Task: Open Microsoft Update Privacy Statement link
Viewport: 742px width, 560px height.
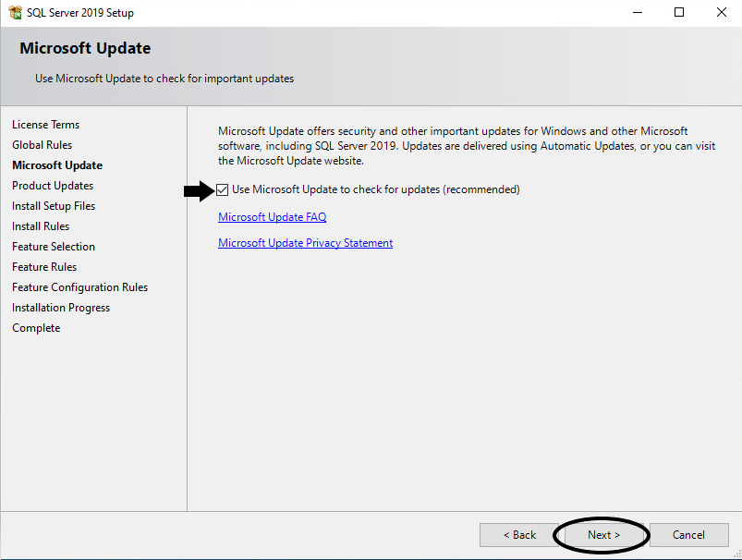Action: (x=305, y=243)
